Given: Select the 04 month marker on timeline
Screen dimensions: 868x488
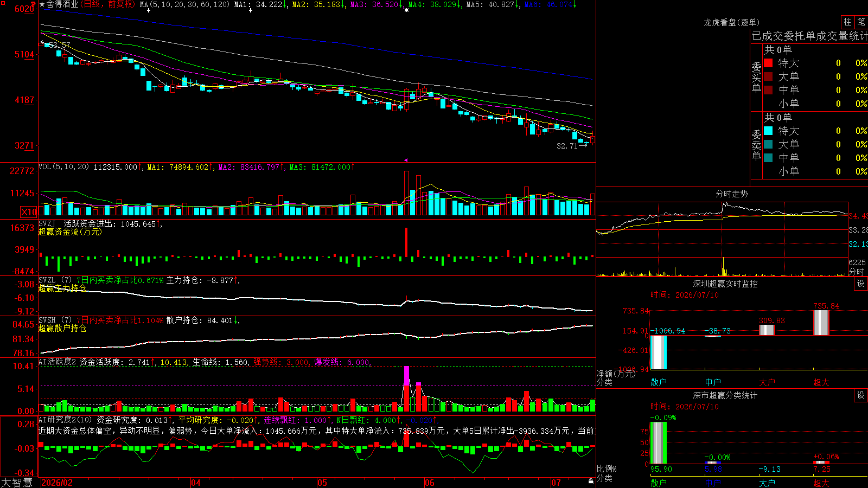Looking at the screenshot, I should point(196,483).
